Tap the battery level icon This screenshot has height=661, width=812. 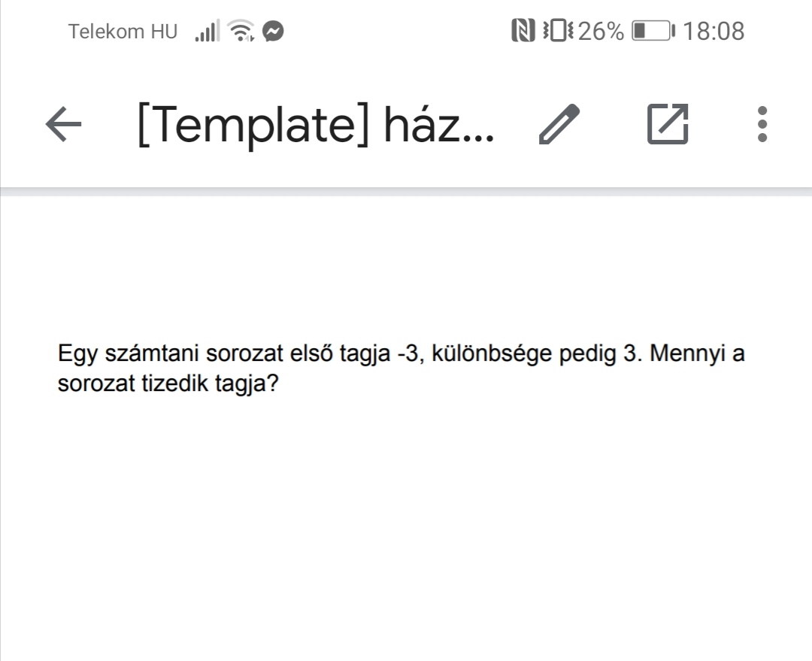click(653, 32)
